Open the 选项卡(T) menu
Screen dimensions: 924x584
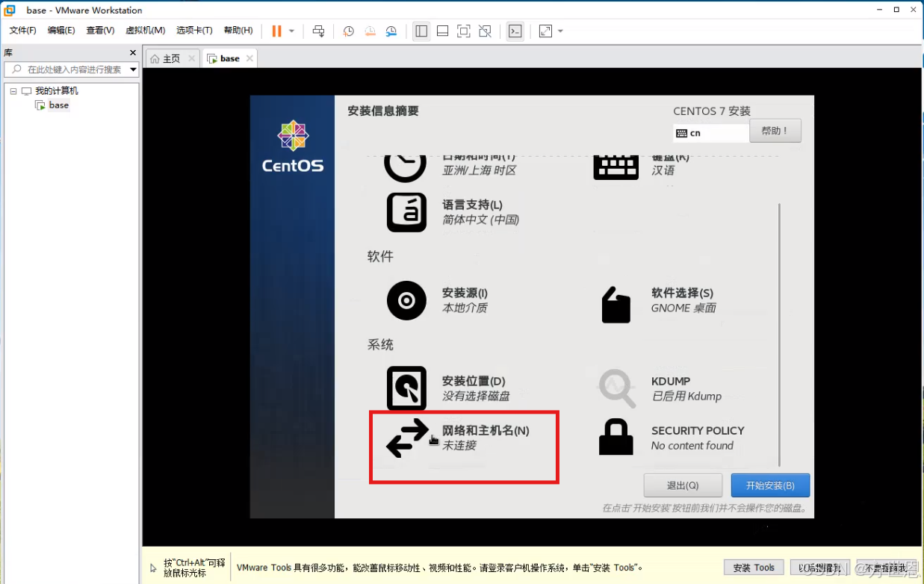click(x=194, y=31)
